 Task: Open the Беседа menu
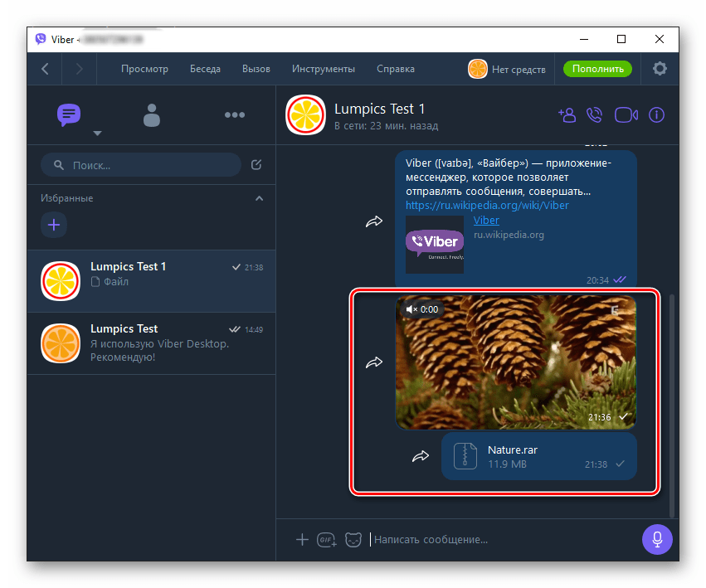coord(205,69)
